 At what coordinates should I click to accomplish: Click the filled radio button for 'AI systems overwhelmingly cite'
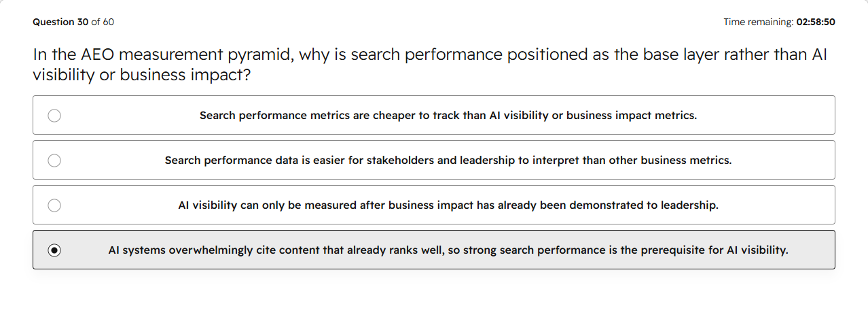coord(54,250)
